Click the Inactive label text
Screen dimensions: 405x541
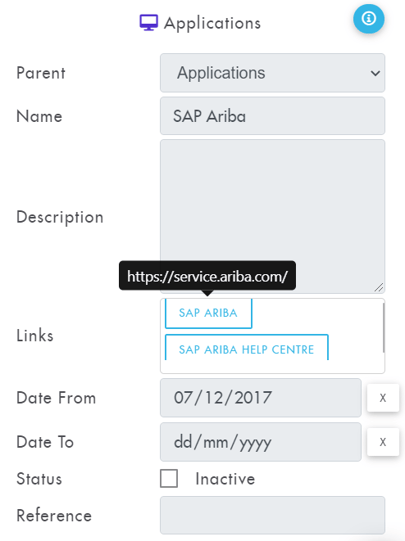(225, 479)
